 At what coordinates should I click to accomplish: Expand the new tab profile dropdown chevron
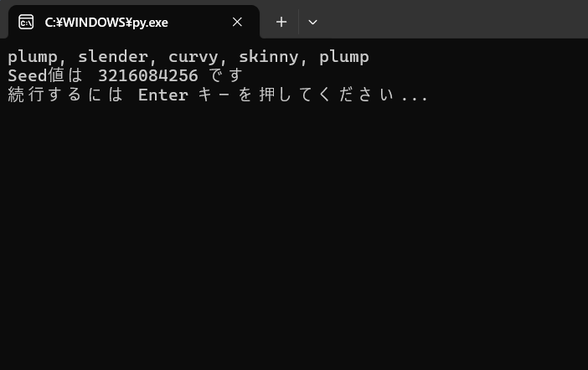pyautogui.click(x=312, y=22)
